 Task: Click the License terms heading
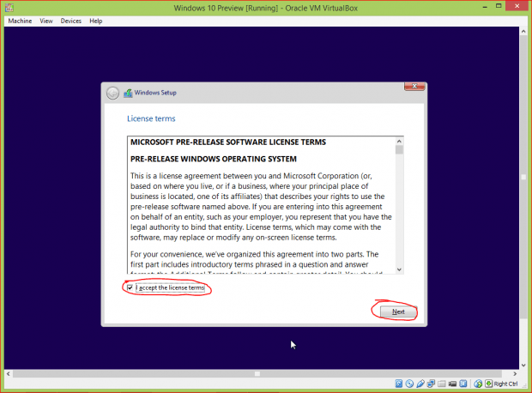[x=151, y=118]
